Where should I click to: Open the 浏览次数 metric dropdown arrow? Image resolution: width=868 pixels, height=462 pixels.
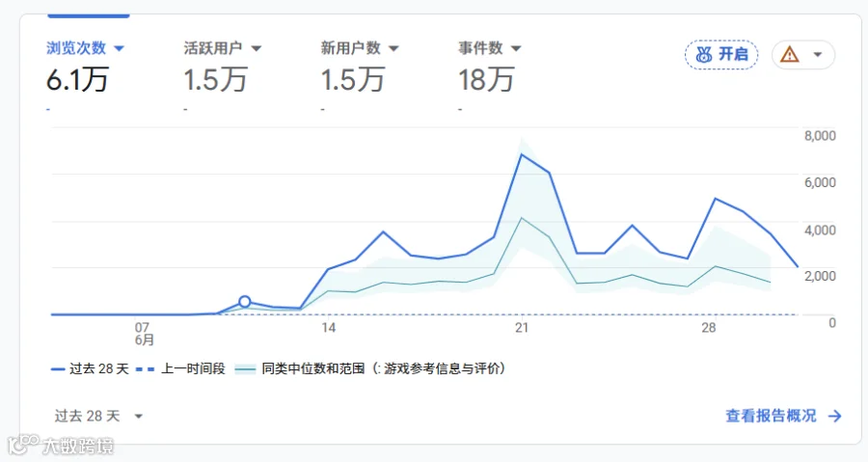point(119,48)
